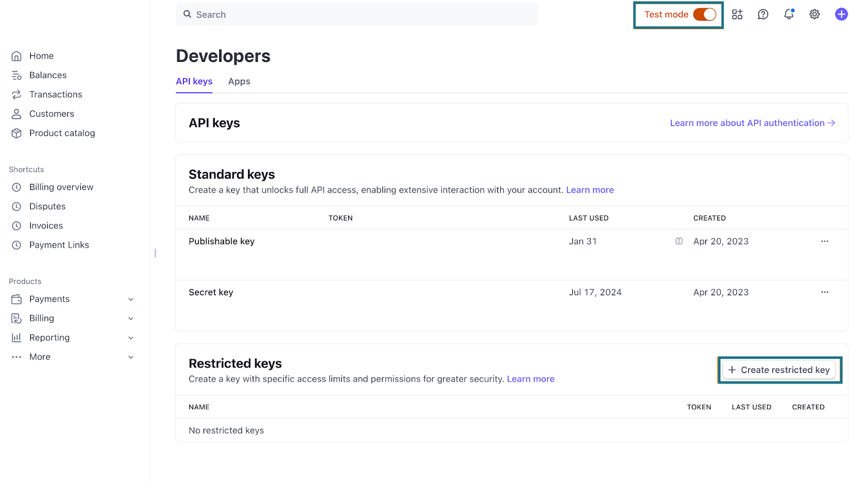Click into the Search field
This screenshot has height=482, width=868.
coord(357,14)
